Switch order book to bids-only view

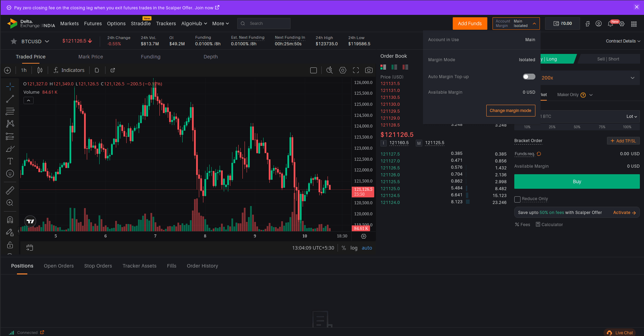coord(394,67)
